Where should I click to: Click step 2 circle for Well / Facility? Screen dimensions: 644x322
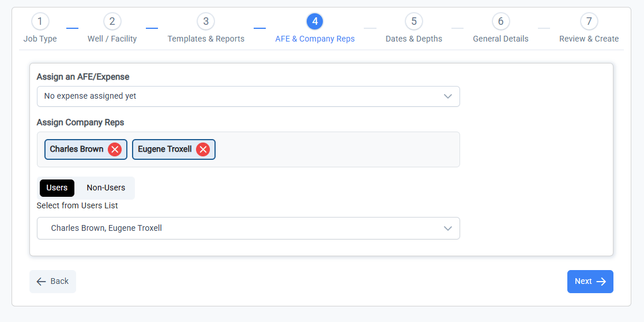point(112,21)
